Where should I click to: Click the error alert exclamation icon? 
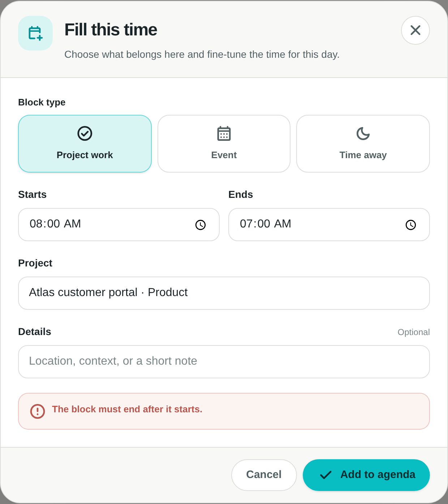38,411
